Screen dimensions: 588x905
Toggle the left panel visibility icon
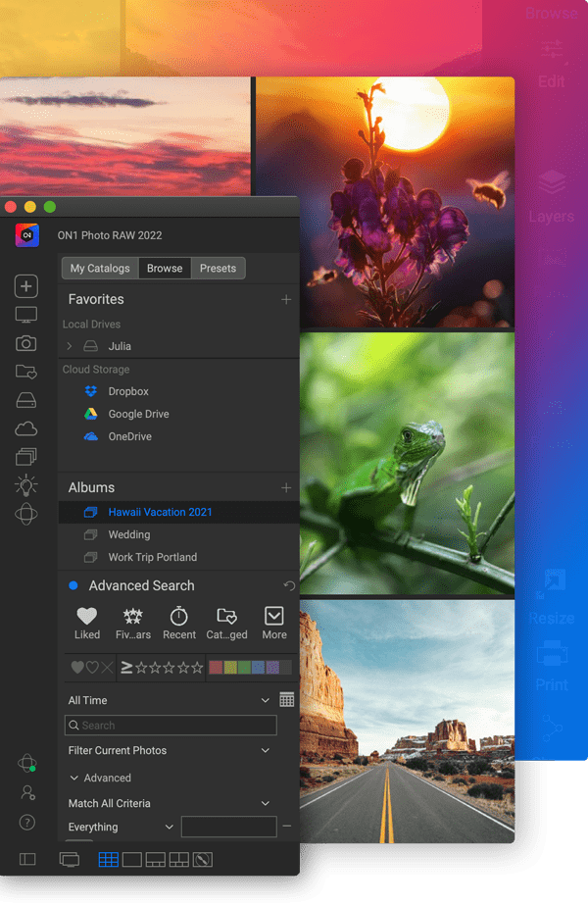pos(27,859)
